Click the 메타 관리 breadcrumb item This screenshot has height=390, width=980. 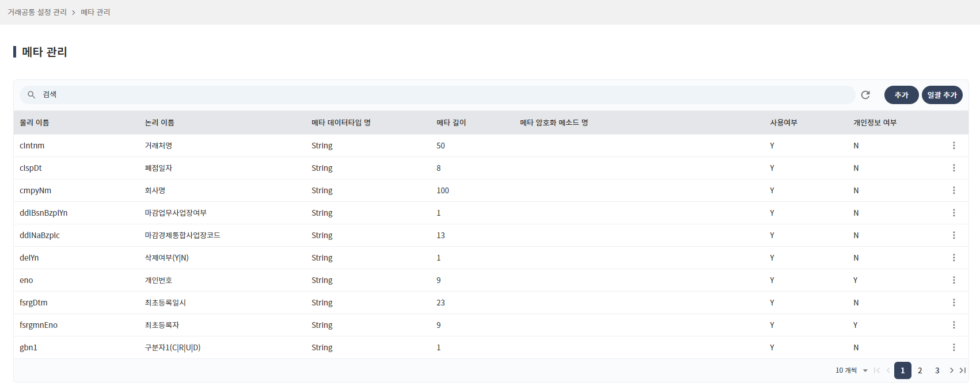pos(95,12)
